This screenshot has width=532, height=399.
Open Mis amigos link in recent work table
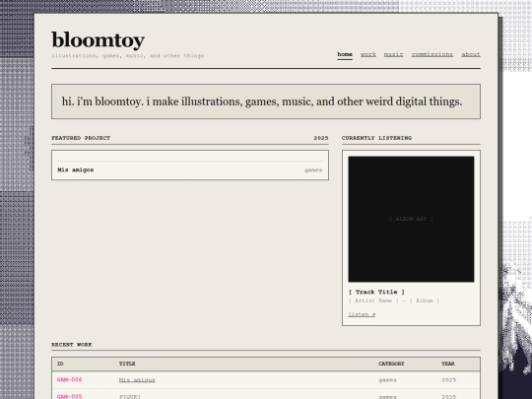[x=137, y=380]
